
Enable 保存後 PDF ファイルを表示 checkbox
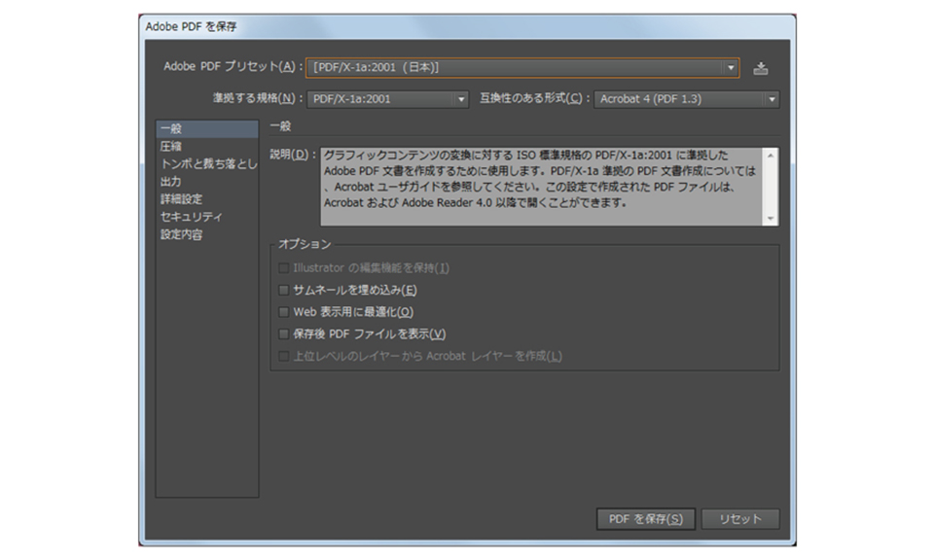(x=283, y=333)
